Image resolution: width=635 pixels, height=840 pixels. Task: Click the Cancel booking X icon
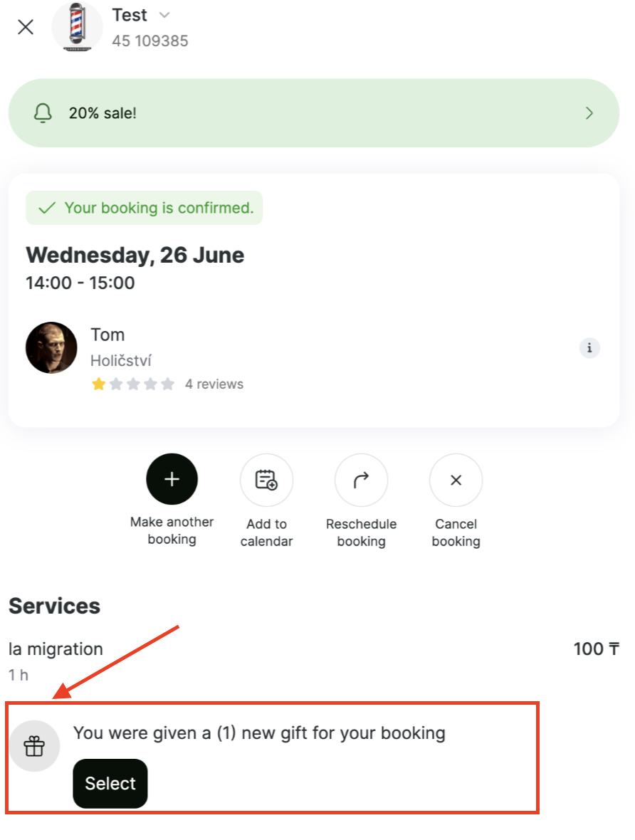456,480
